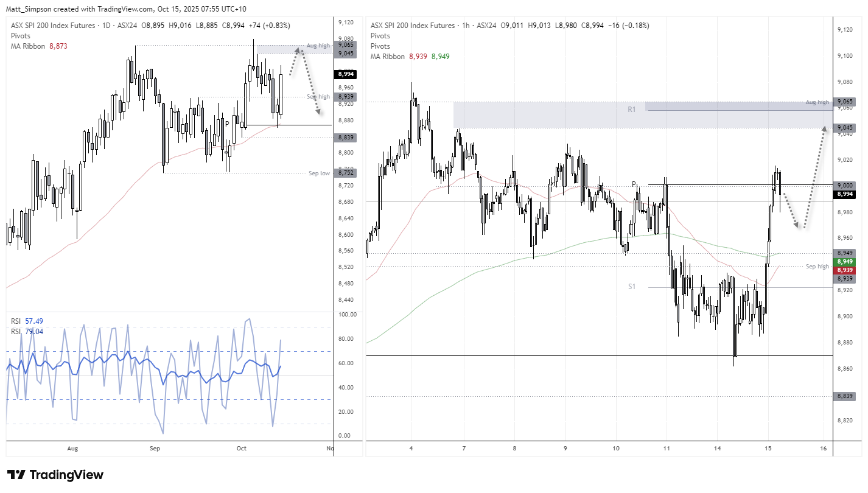Toggle the Sep high label on the daily chart
The height and width of the screenshot is (493, 868).
(x=318, y=96)
